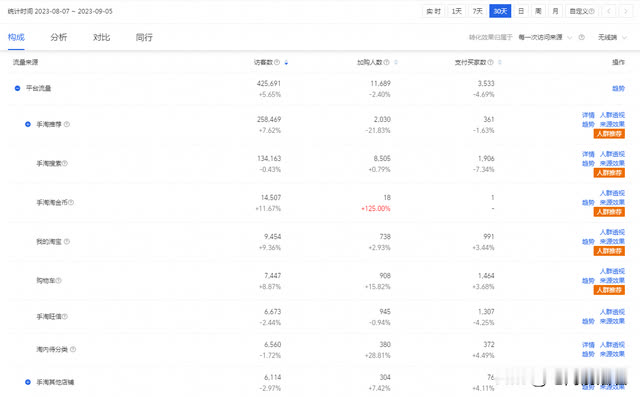Open 来源效果 link for 淘内待分类 row
This screenshot has height=397, width=640.
click(x=612, y=354)
